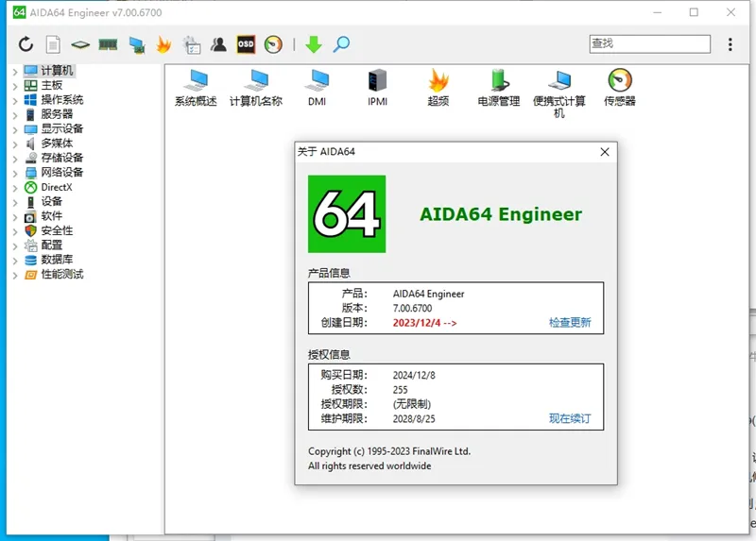
Task: Expand the 服务器 tree node arrow
Action: coord(15,115)
